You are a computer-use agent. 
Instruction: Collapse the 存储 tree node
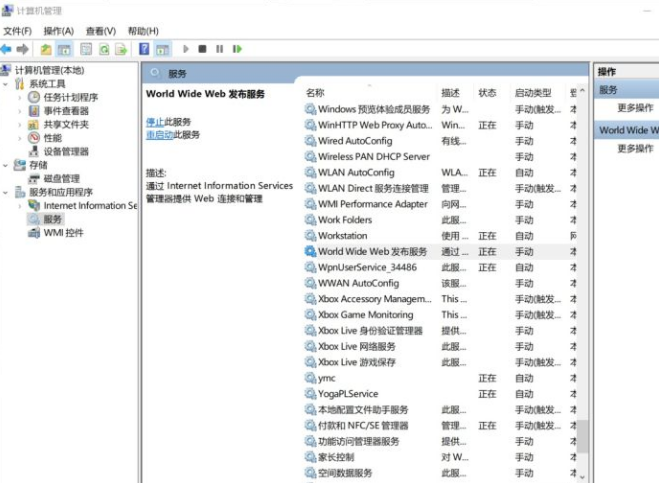coord(6,165)
